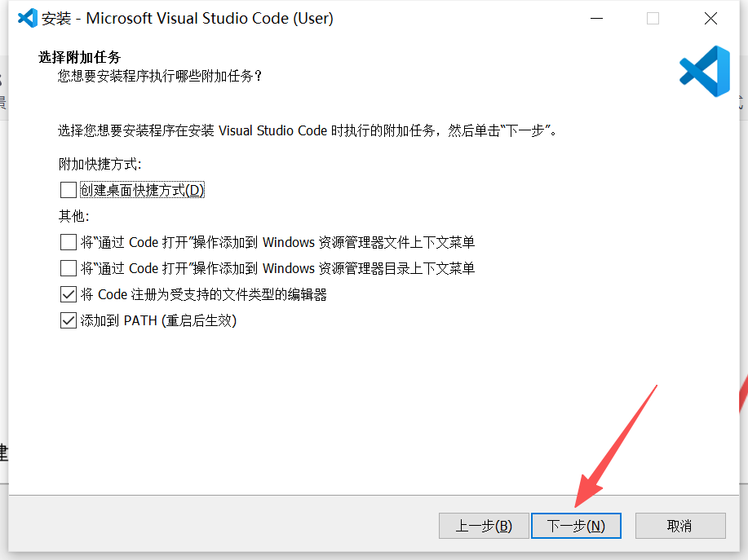
Task: Check the 创建桌面快捷方式(D) checkbox
Action: click(69, 190)
